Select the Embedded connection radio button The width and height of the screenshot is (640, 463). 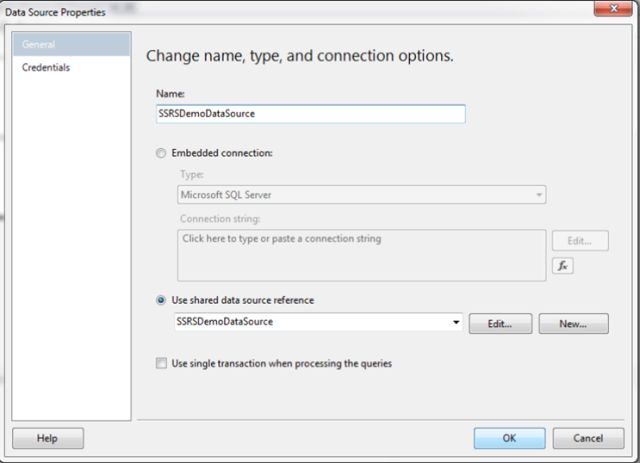pos(162,153)
